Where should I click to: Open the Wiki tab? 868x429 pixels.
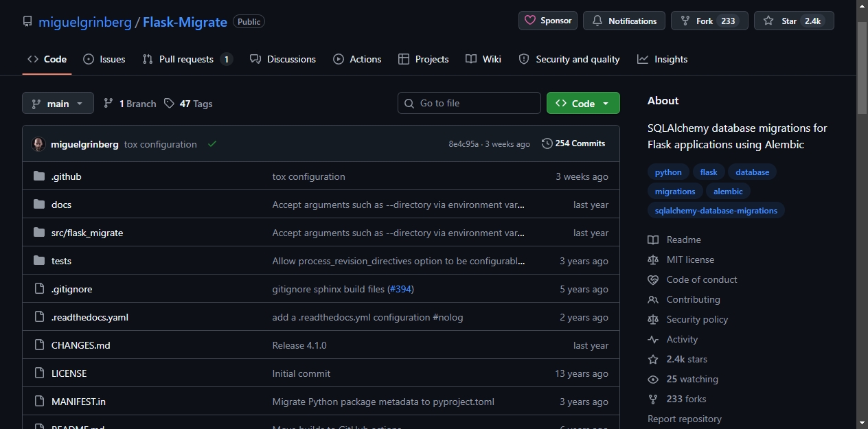pos(483,59)
